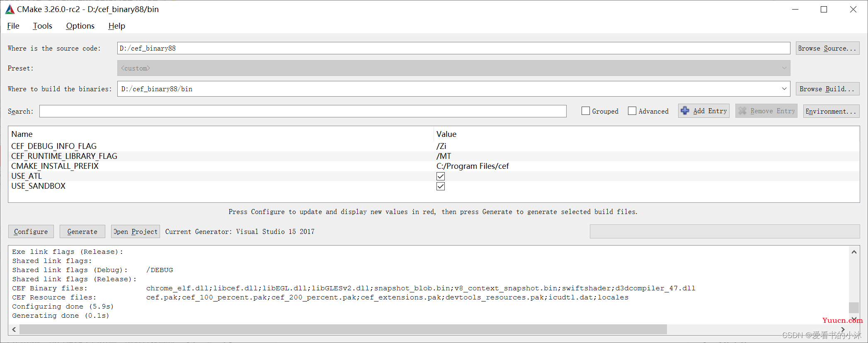Click the Search input field
Image resolution: width=868 pixels, height=343 pixels.
click(x=303, y=111)
